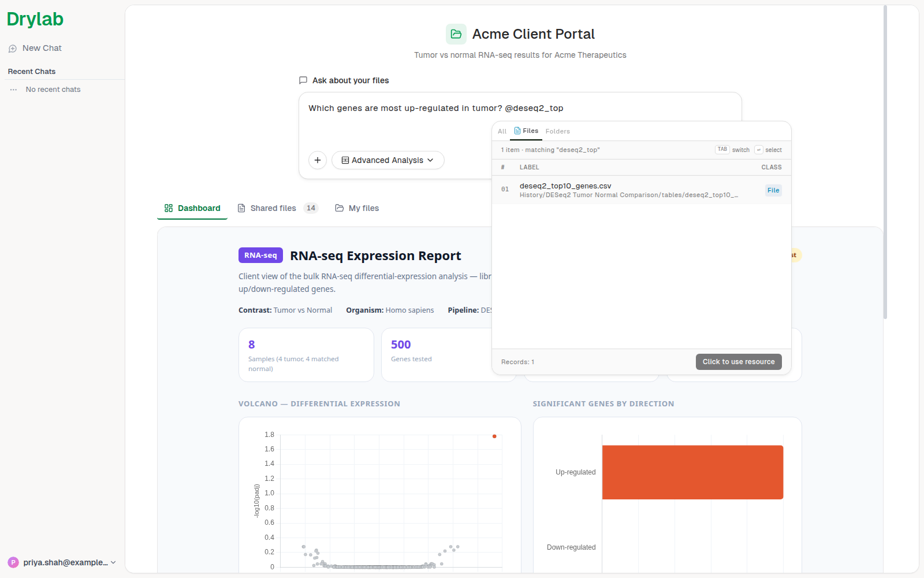924x578 pixels.
Task: Open the Advanced Analysis dropdown
Action: click(x=388, y=160)
